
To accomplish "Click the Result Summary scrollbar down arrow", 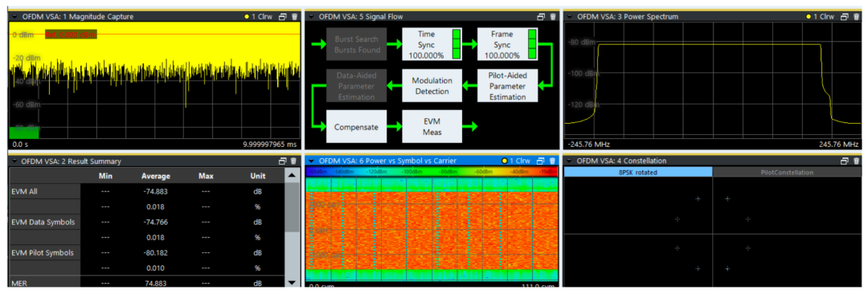I will click(292, 283).
